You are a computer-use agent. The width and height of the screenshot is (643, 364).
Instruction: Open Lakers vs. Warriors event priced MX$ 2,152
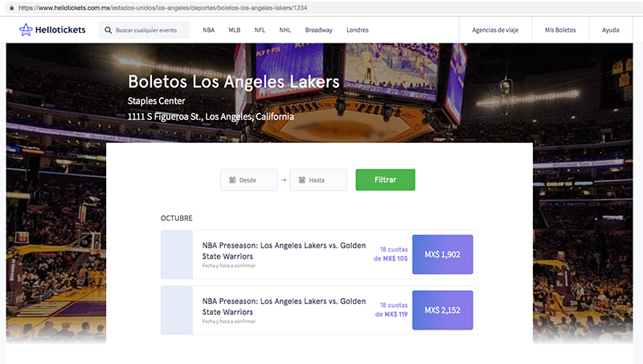point(284,307)
